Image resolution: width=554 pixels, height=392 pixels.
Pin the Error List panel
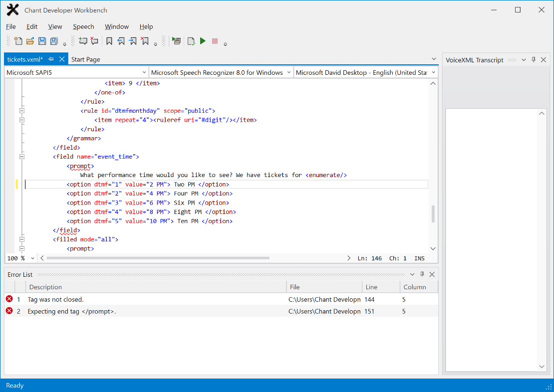click(x=422, y=274)
